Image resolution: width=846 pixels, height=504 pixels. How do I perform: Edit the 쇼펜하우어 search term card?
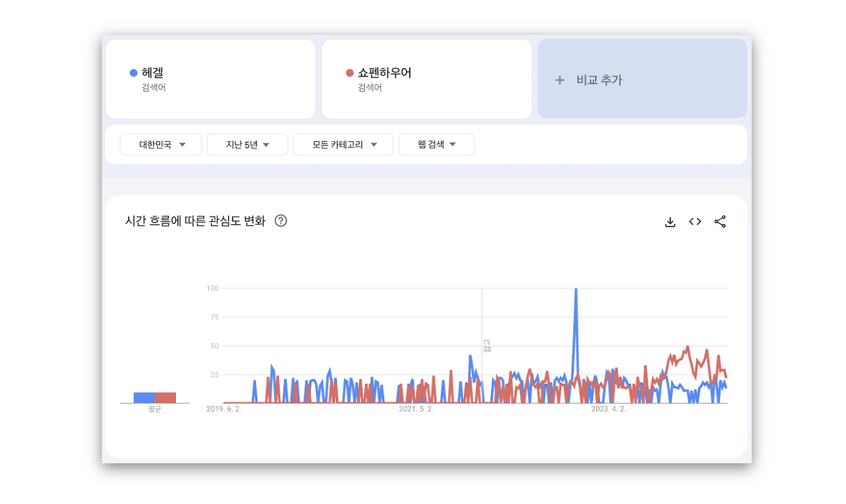(x=426, y=79)
